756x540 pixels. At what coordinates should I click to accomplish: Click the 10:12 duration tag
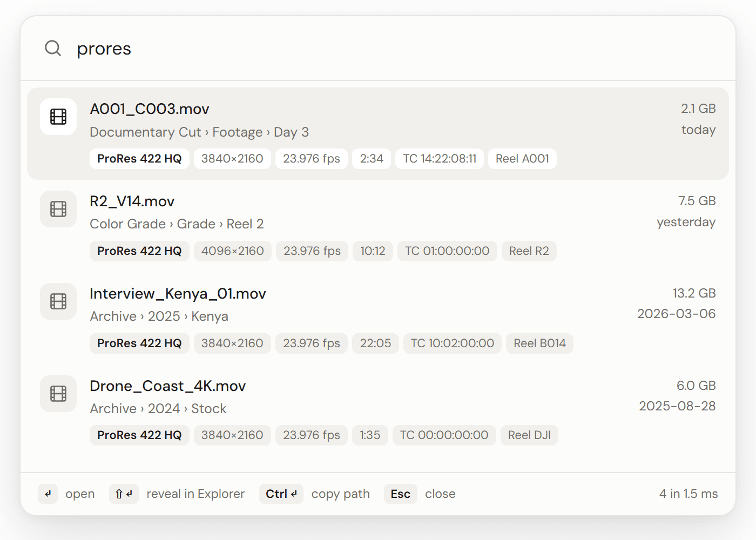pyautogui.click(x=373, y=251)
